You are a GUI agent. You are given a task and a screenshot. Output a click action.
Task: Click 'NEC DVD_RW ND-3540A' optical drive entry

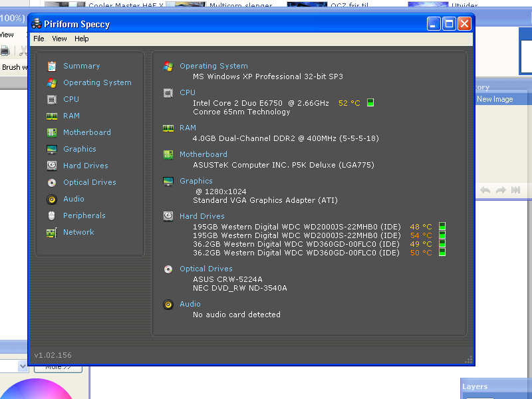pyautogui.click(x=240, y=289)
